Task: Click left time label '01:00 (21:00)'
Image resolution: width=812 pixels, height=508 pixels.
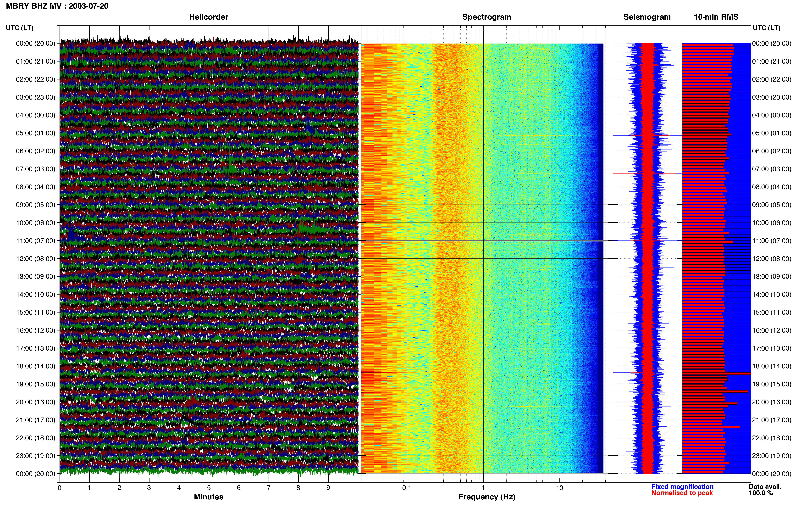Action: [36, 61]
